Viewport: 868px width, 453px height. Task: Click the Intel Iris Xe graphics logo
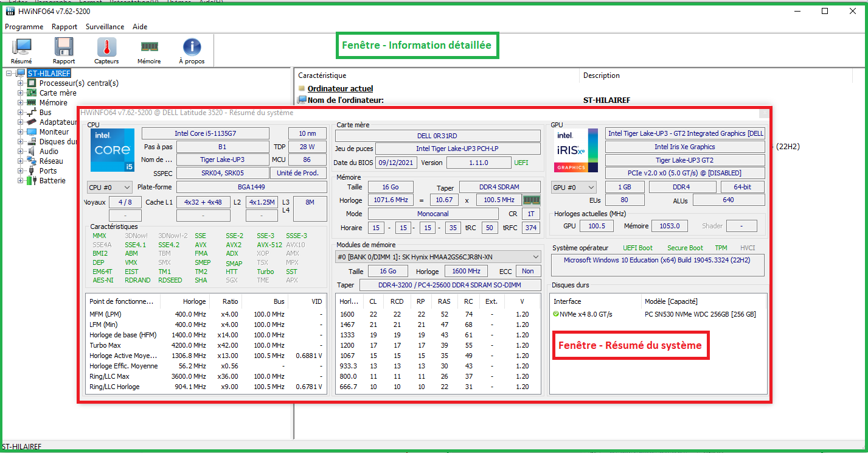(x=575, y=150)
